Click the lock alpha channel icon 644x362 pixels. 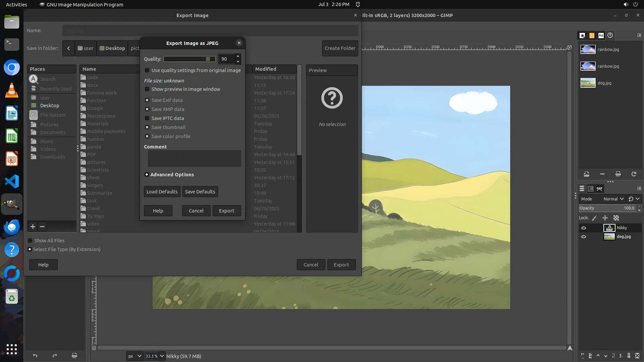(616, 218)
